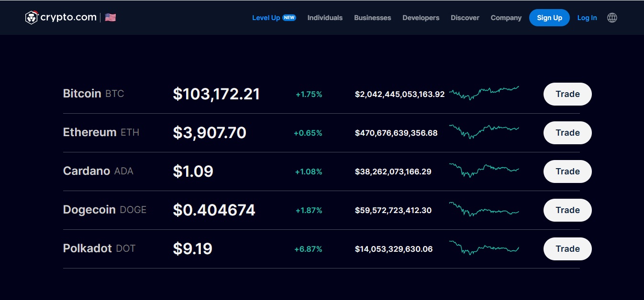Click the Sign Up button
The width and height of the screenshot is (644, 300).
549,18
